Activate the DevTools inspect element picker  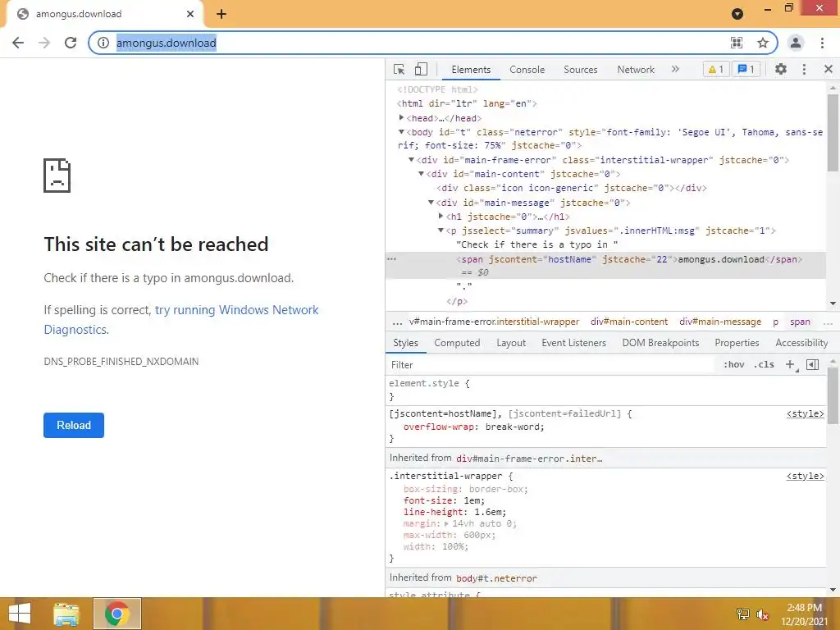point(399,70)
